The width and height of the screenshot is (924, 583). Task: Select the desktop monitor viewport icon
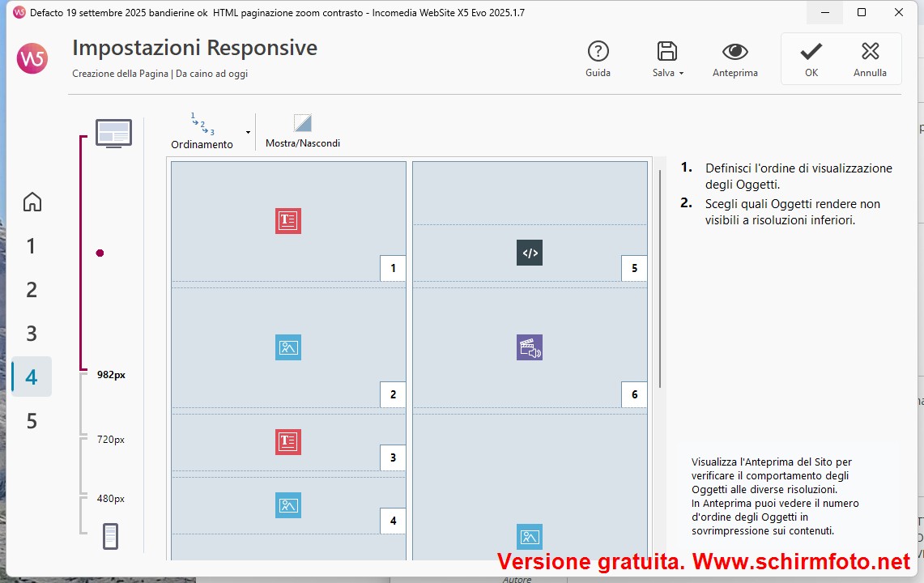(113, 132)
